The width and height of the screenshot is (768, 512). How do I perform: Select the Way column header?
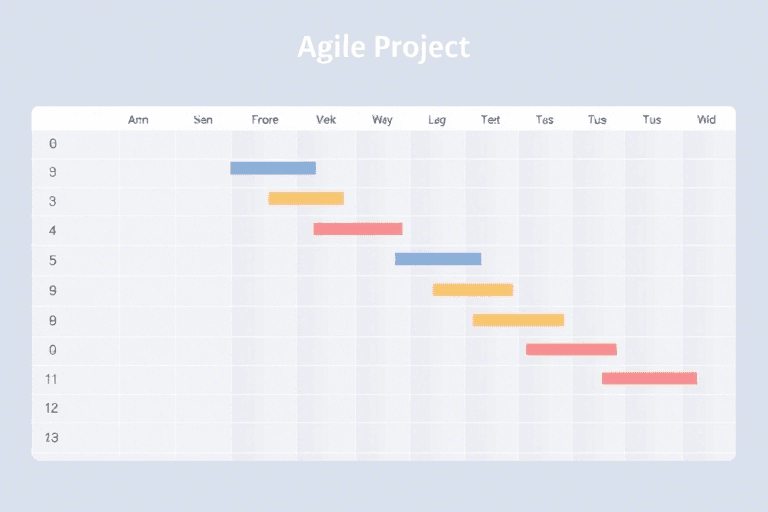(382, 120)
